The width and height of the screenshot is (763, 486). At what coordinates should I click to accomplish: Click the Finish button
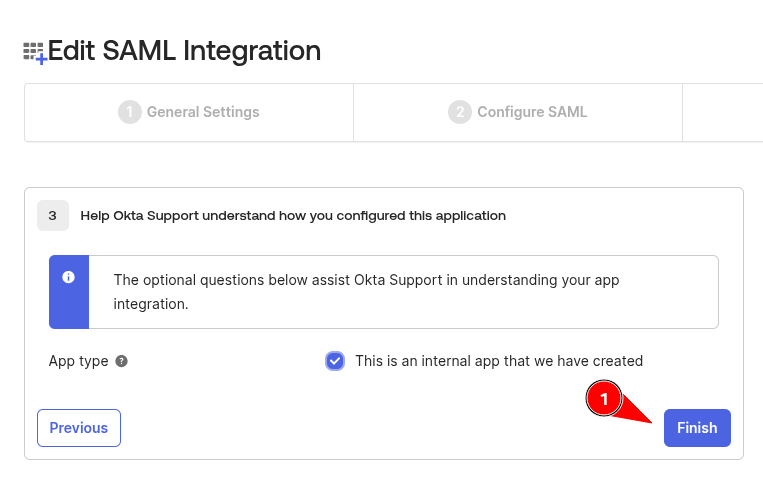697,428
